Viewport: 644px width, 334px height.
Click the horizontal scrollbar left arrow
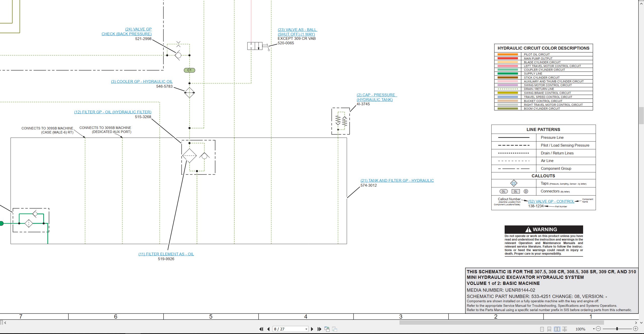pyautogui.click(x=5, y=323)
